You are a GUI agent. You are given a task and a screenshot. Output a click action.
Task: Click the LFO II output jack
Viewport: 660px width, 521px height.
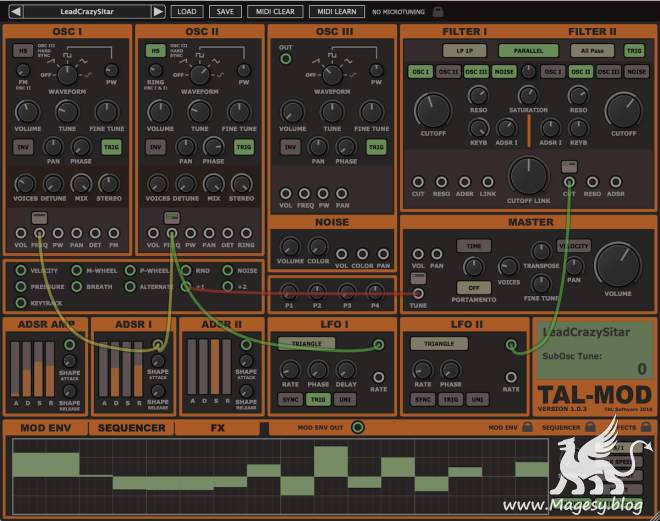point(511,345)
